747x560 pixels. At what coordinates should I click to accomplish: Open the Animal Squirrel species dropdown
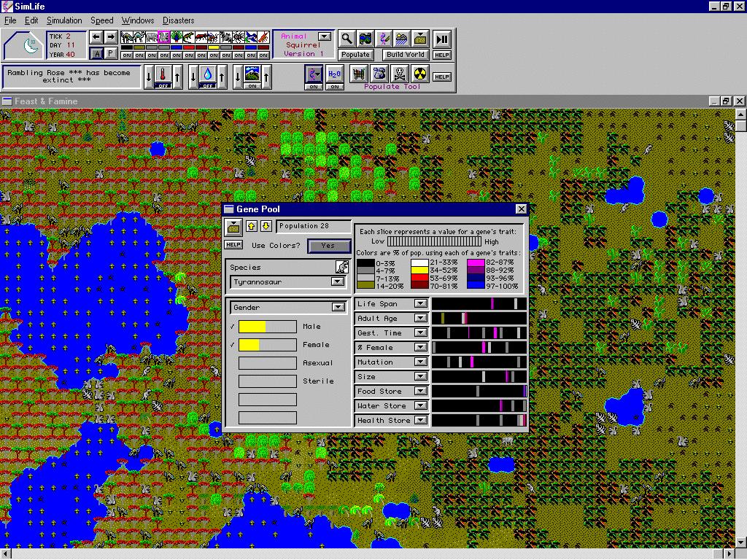point(325,36)
